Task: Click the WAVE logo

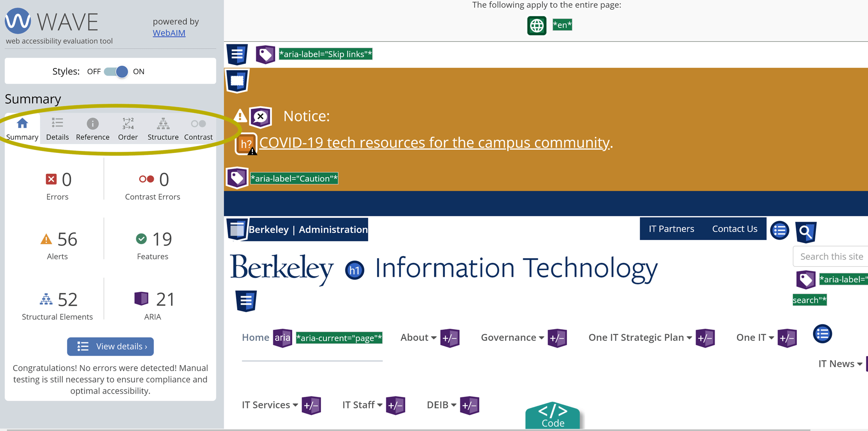Action: (x=52, y=21)
